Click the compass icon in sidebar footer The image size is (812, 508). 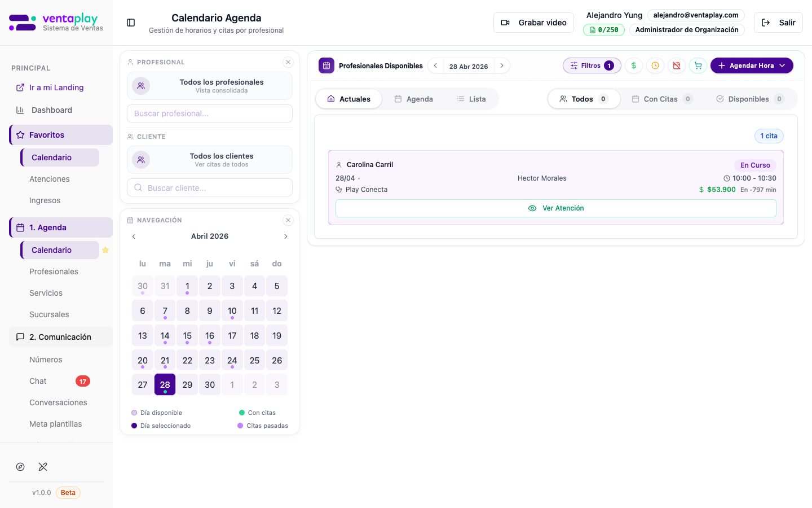tap(20, 467)
